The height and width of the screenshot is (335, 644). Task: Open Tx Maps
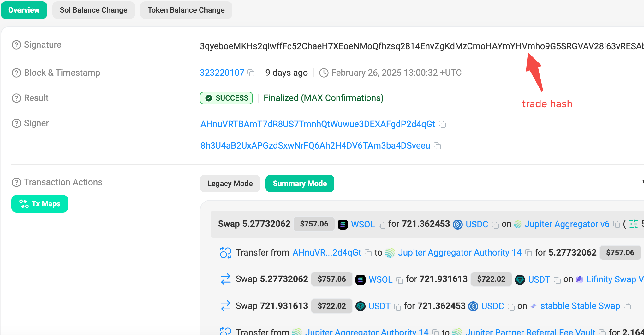click(x=40, y=204)
